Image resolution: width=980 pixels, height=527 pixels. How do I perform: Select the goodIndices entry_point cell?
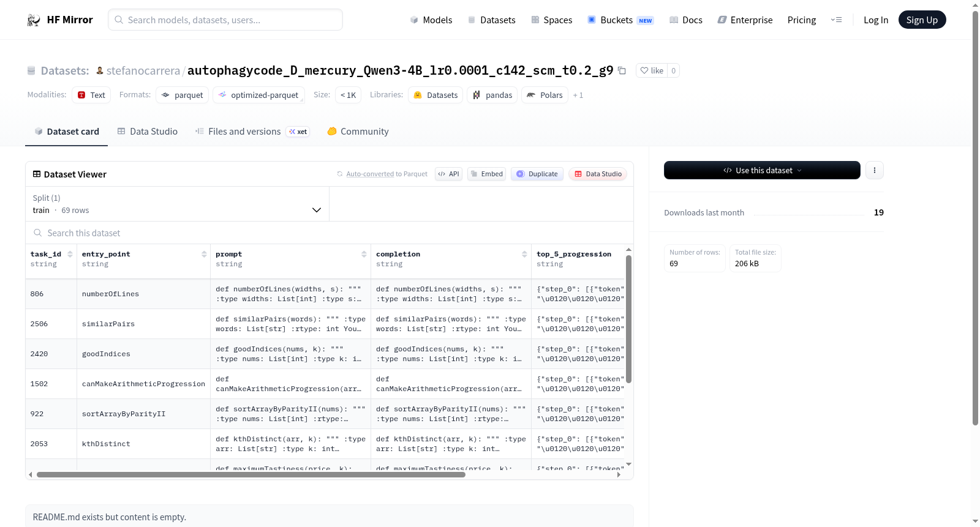(144, 354)
